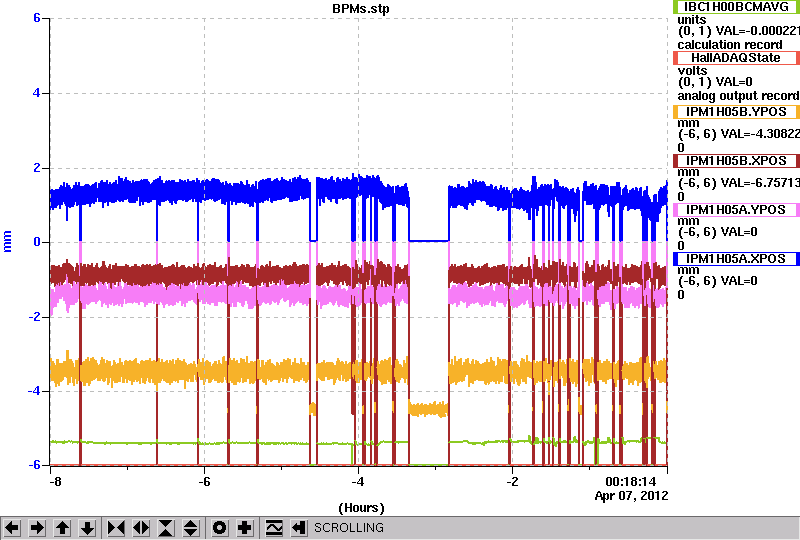Click the BPMs.stp chart title
This screenshot has width=800, height=540.
pyautogui.click(x=360, y=9)
